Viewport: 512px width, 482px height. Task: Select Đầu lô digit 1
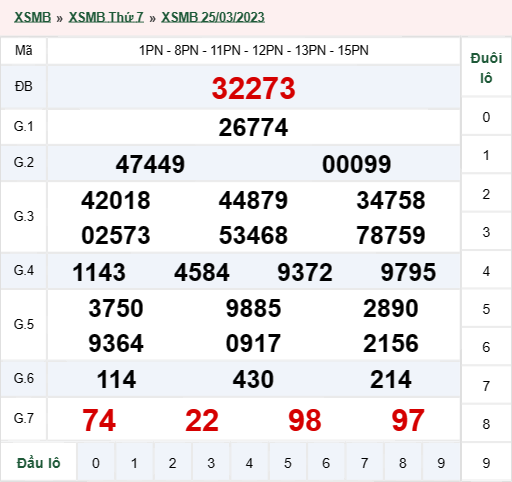pyautogui.click(x=134, y=463)
